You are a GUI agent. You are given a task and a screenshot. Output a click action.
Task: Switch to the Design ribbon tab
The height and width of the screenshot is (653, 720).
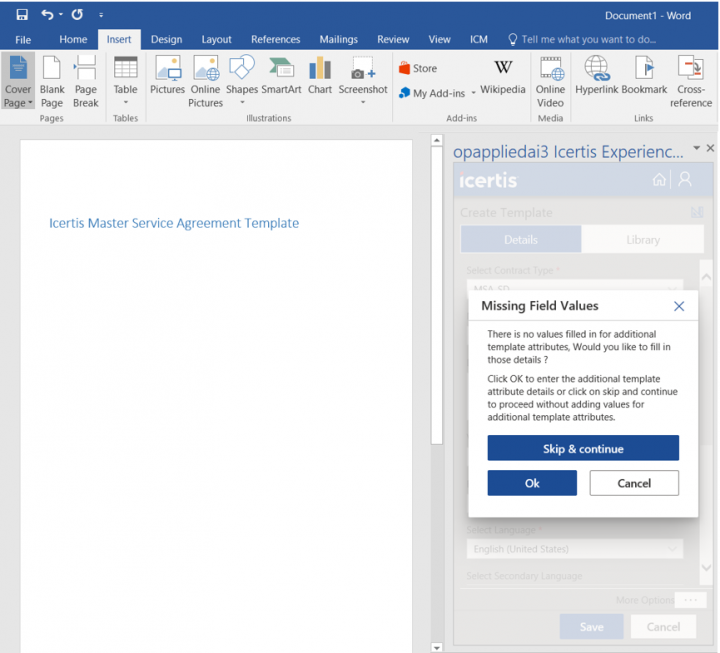point(166,39)
